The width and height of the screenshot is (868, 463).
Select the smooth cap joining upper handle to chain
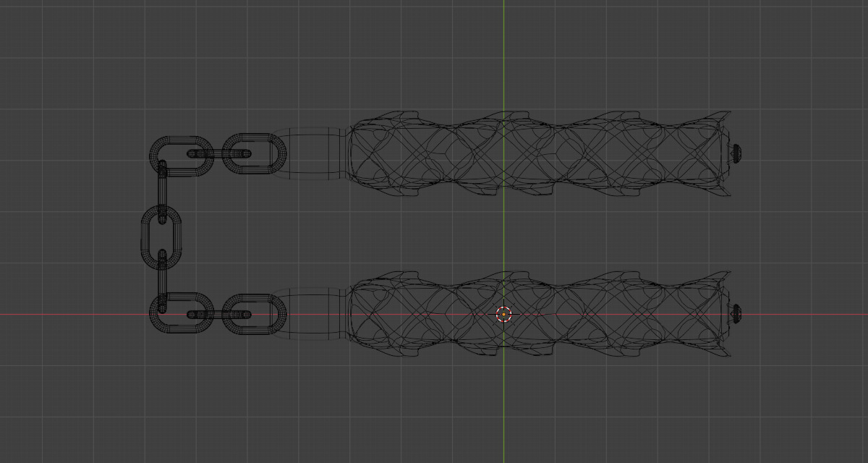[312, 153]
